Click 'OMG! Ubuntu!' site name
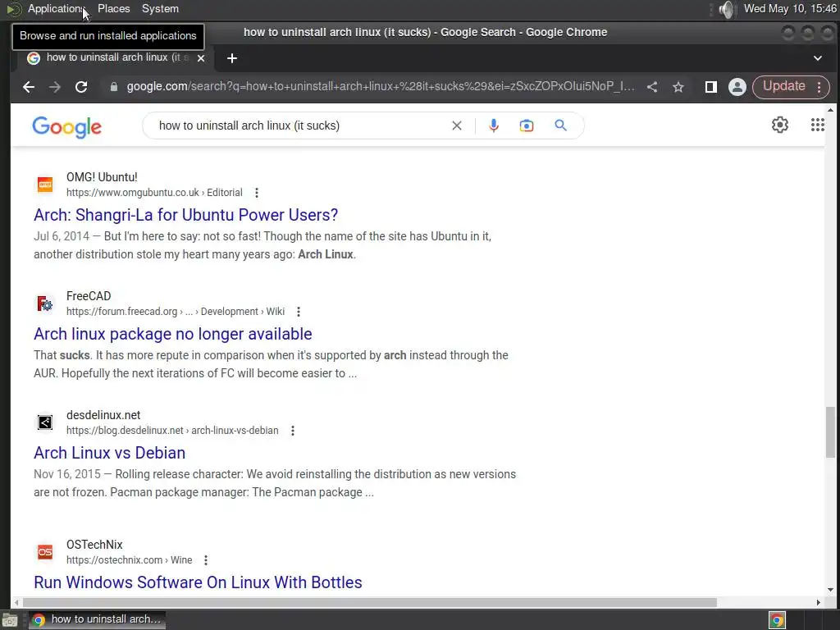This screenshot has width=840, height=630. (102, 177)
